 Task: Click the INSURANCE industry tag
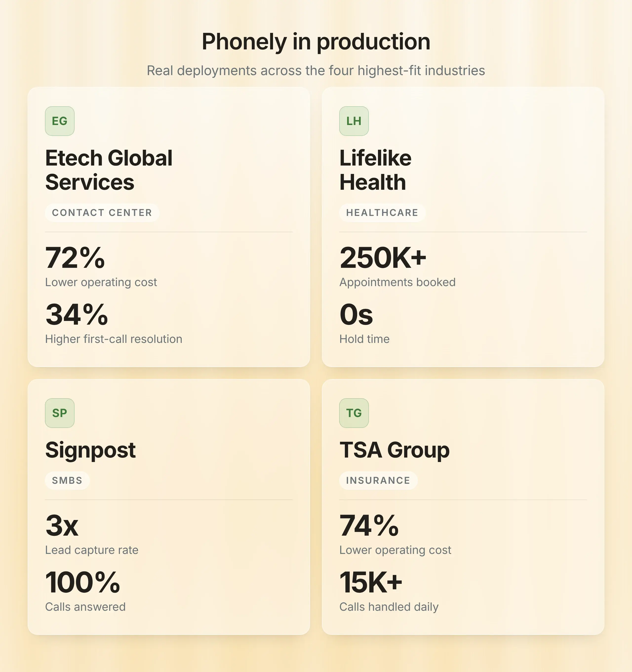378,480
